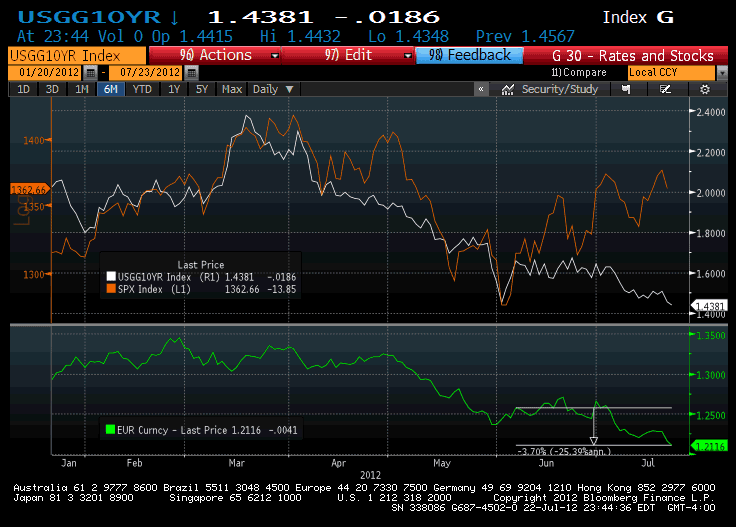Click the SPX Index (L1) legend row
736x527 pixels.
[x=202, y=289]
